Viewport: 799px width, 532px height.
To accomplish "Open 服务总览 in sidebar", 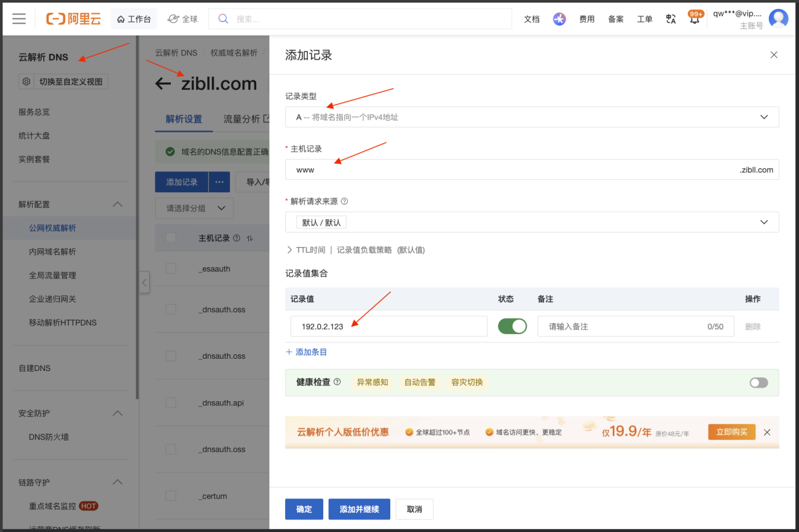I will point(34,112).
